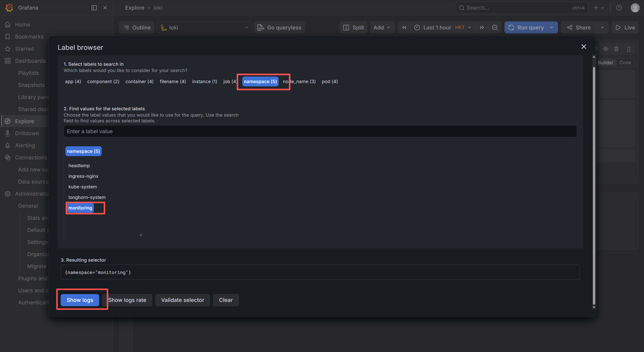Click the Explore compass icon

pyautogui.click(x=8, y=121)
